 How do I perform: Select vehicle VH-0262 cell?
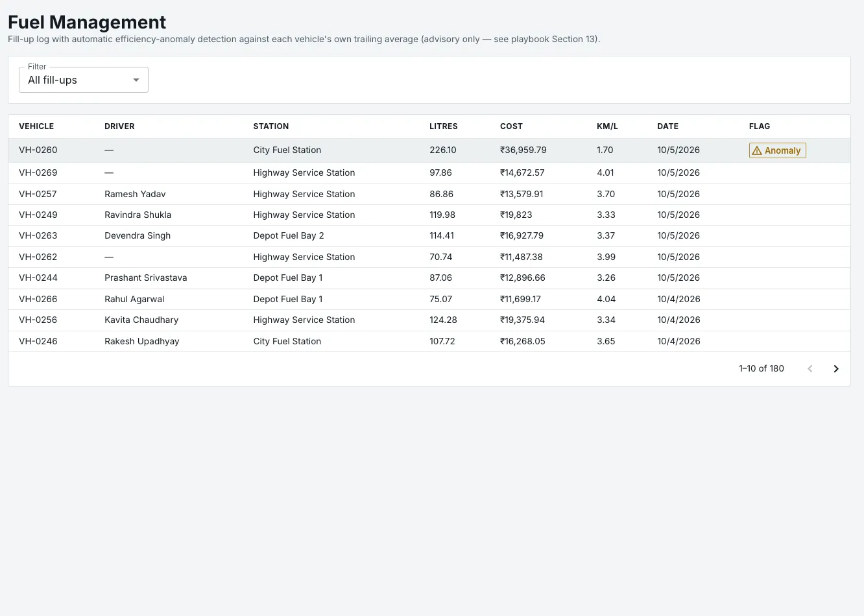pos(38,257)
